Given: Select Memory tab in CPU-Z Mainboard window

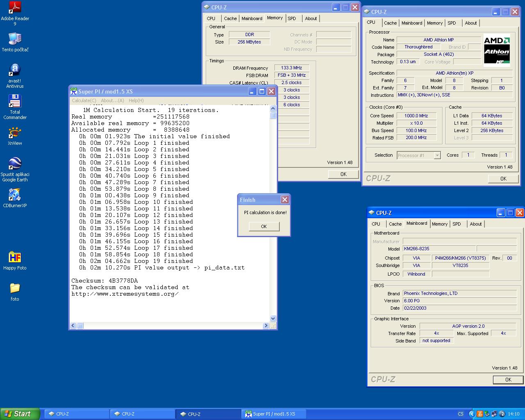Looking at the screenshot, I should coord(439,224).
